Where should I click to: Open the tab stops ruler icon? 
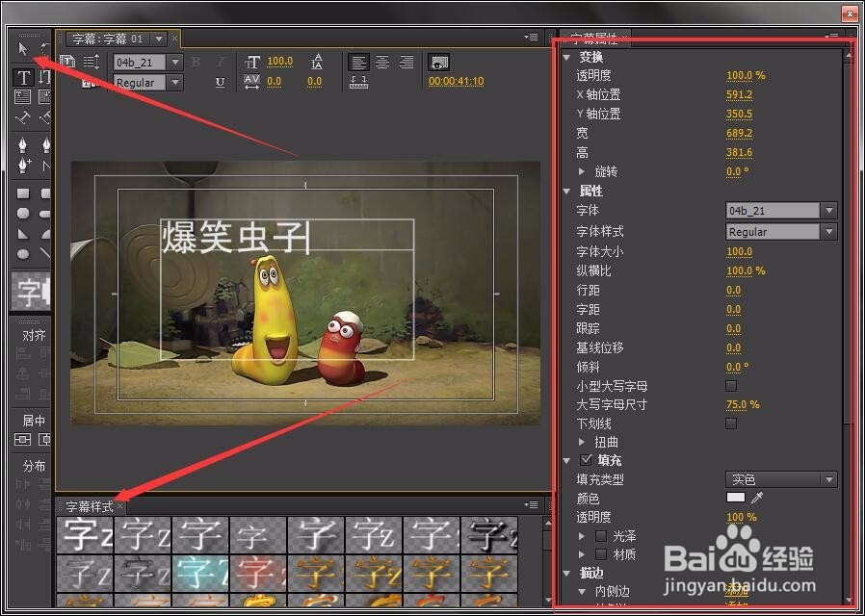pos(358,82)
